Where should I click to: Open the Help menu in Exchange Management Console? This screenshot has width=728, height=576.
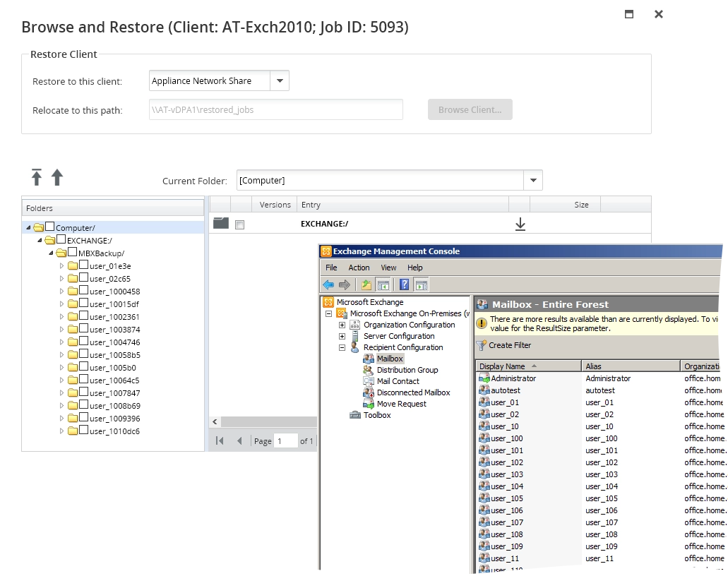point(415,268)
